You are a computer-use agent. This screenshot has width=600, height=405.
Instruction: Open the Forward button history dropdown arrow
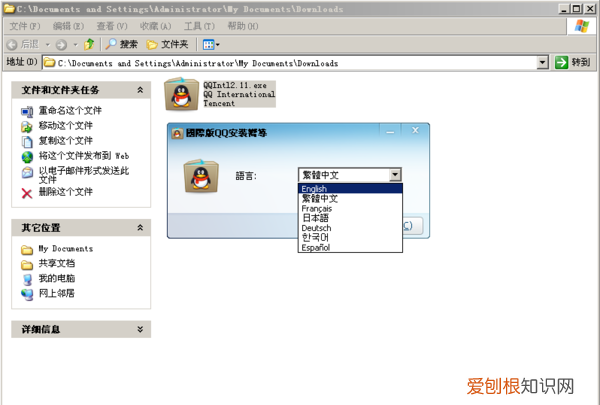pos(75,45)
